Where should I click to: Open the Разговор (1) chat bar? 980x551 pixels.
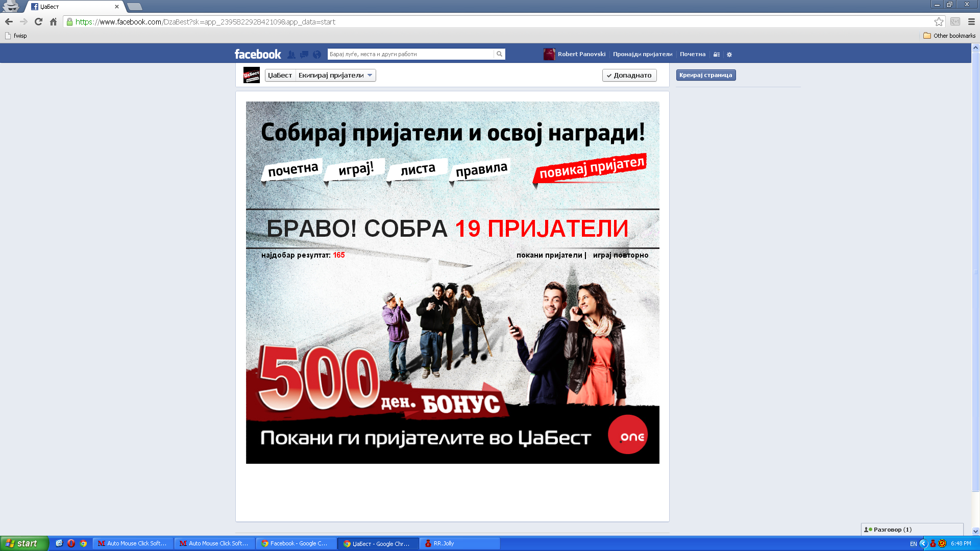coord(912,530)
